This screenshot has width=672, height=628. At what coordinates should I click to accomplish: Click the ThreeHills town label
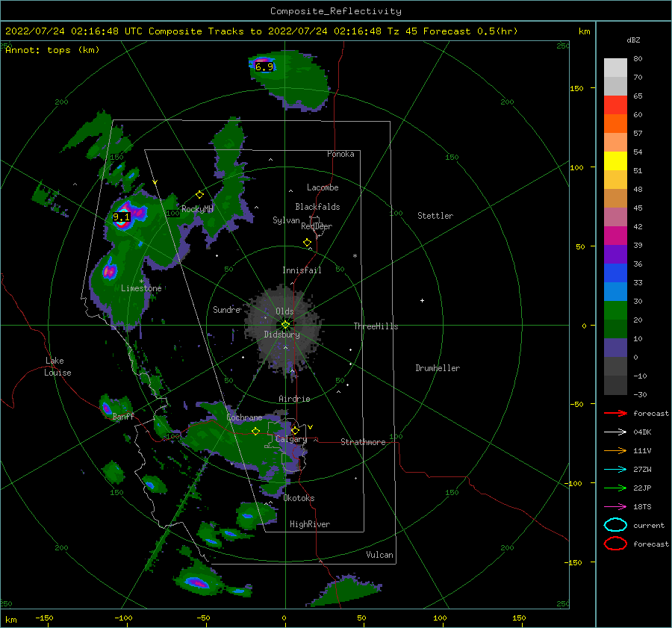tap(376, 326)
